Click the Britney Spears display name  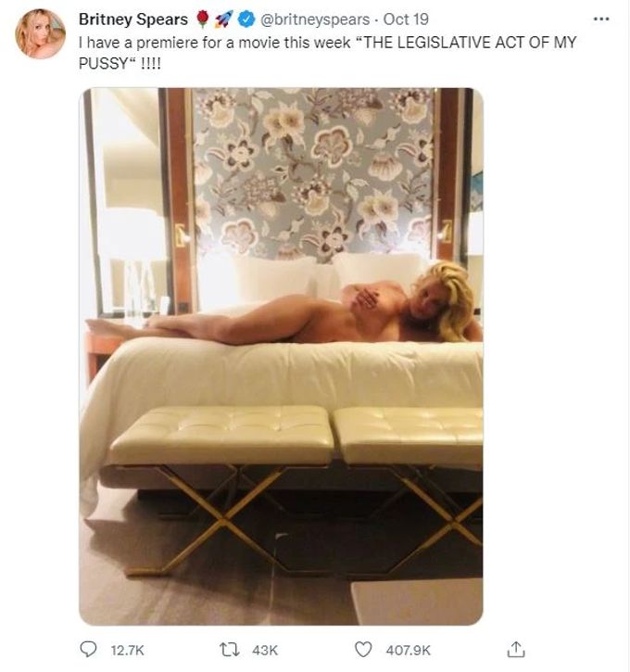click(133, 19)
